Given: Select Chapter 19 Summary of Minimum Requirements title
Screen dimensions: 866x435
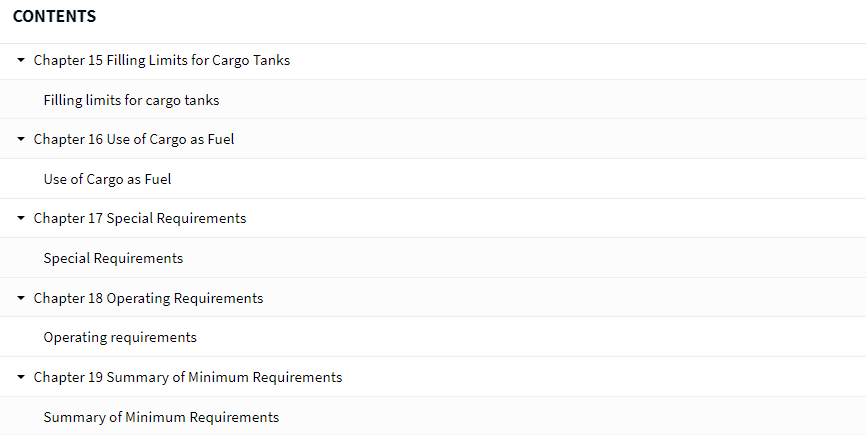Looking at the screenshot, I should (188, 377).
